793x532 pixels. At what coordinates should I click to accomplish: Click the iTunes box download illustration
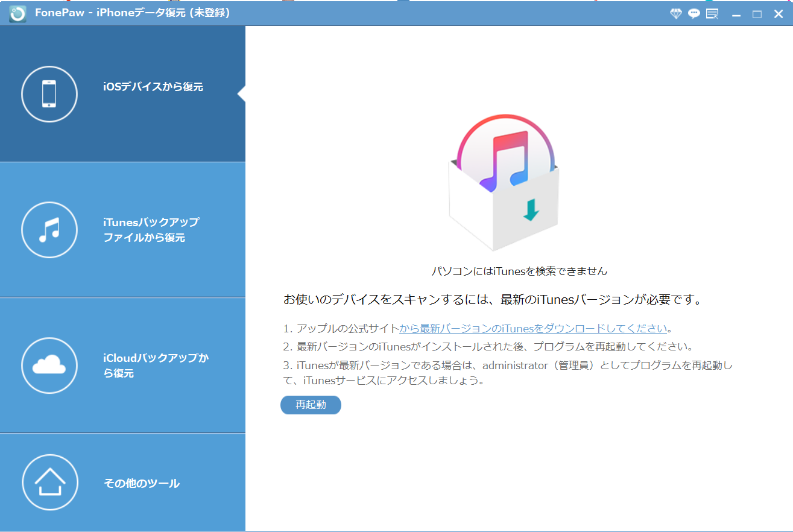point(504,181)
